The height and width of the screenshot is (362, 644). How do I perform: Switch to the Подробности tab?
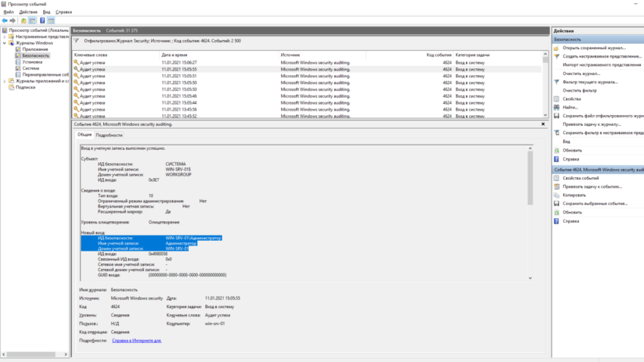109,135
